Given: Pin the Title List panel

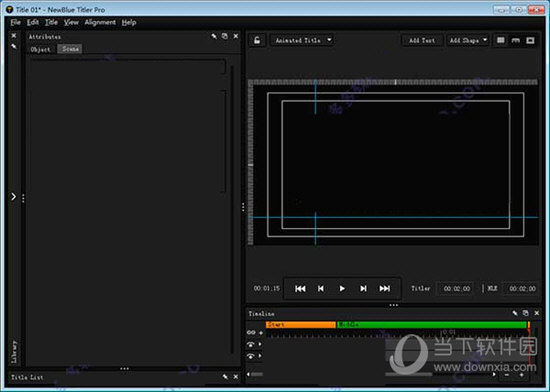Looking at the screenshot, I should coord(225,377).
